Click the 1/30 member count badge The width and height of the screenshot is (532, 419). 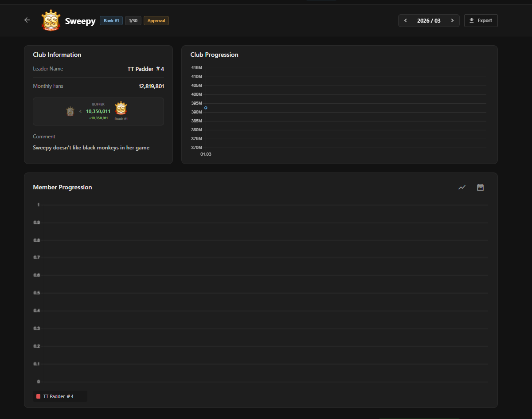pyautogui.click(x=133, y=20)
